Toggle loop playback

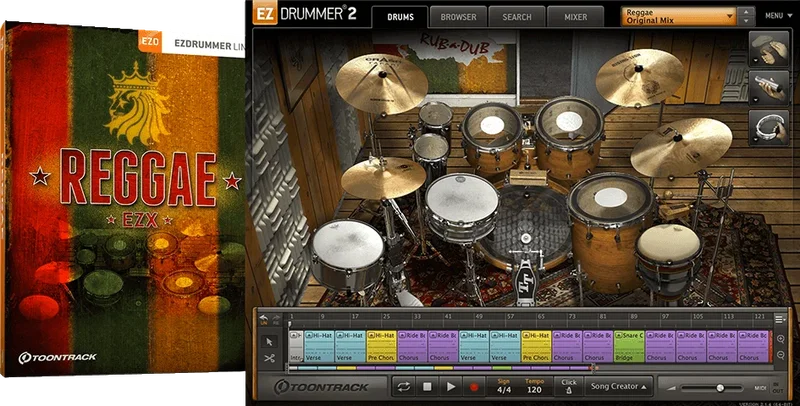(404, 387)
